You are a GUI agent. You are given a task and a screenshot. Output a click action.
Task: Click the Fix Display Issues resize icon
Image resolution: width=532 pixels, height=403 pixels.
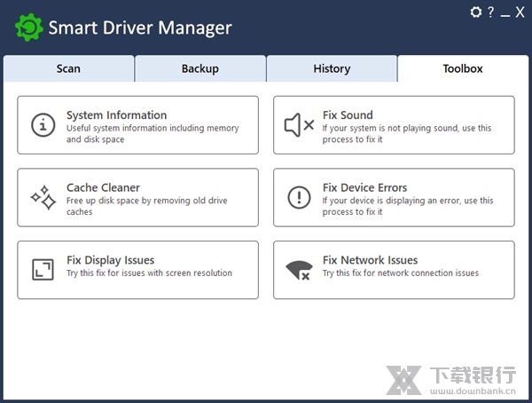click(x=43, y=270)
